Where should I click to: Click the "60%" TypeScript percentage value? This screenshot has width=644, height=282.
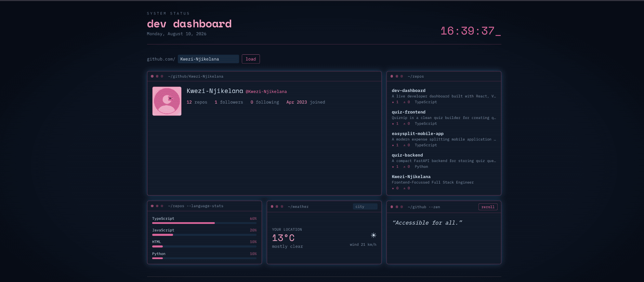tap(253, 219)
